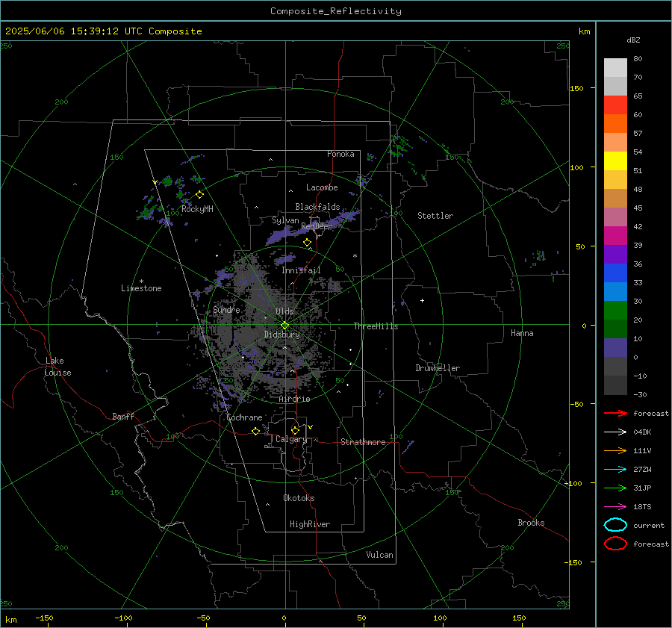Click the Cochrane town label
This screenshot has height=628, width=672.
tap(244, 417)
